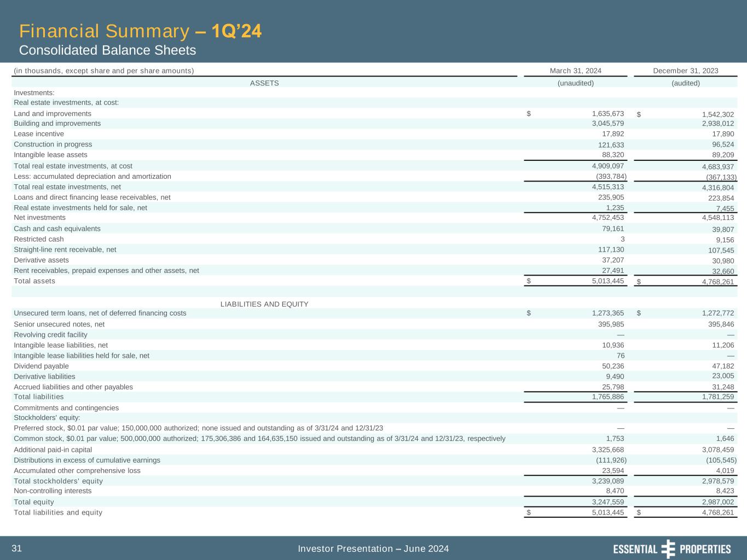Click the Non-controlling interests row label
This screenshot has width=747, height=560.
point(53,491)
